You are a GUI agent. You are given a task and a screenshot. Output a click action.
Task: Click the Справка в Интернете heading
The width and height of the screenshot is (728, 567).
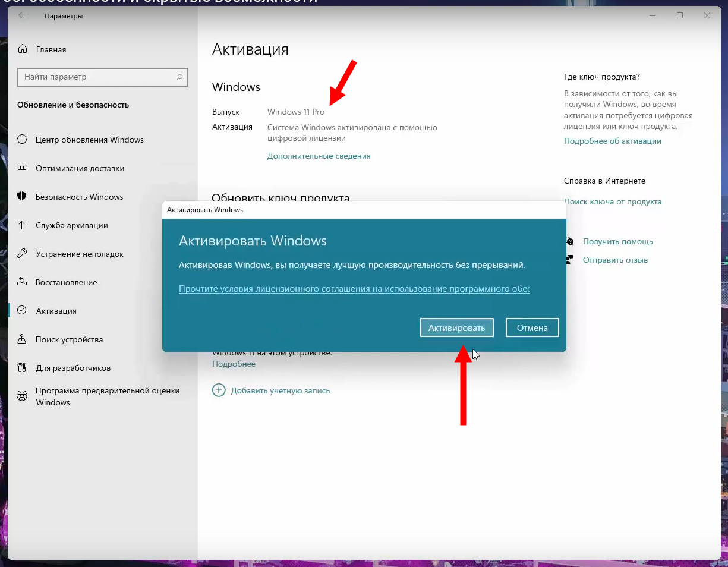coord(604,181)
